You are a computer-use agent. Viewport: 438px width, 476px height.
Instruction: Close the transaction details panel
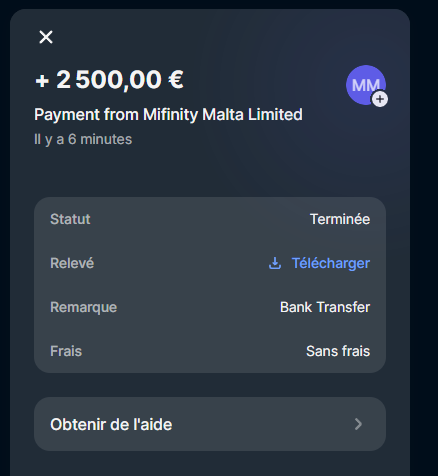[46, 37]
